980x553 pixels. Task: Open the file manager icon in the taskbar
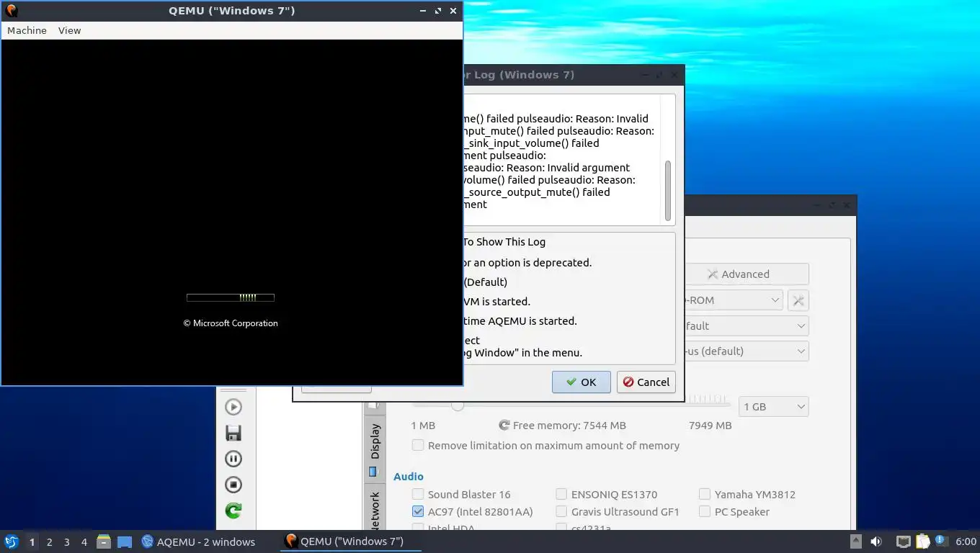point(104,541)
